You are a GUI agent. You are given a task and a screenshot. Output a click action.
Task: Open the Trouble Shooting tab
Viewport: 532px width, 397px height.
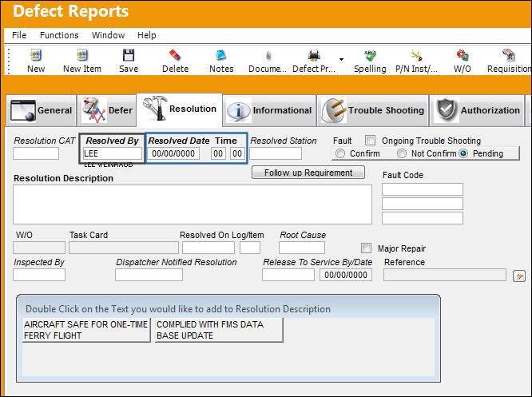pos(372,110)
